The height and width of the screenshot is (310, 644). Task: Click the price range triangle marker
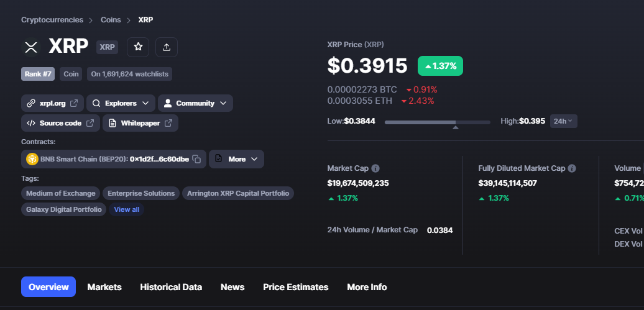(x=455, y=127)
